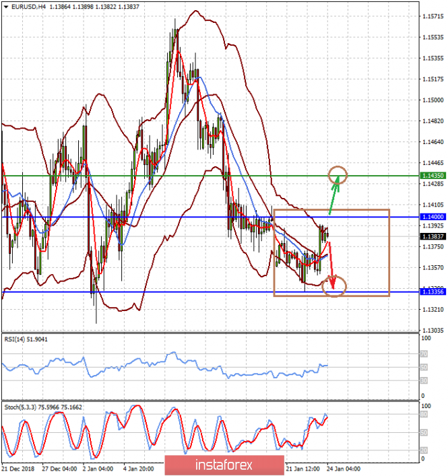The height and width of the screenshot is (476, 448).
Task: Select the green horizontal line at 1.14350
Action: click(x=168, y=176)
